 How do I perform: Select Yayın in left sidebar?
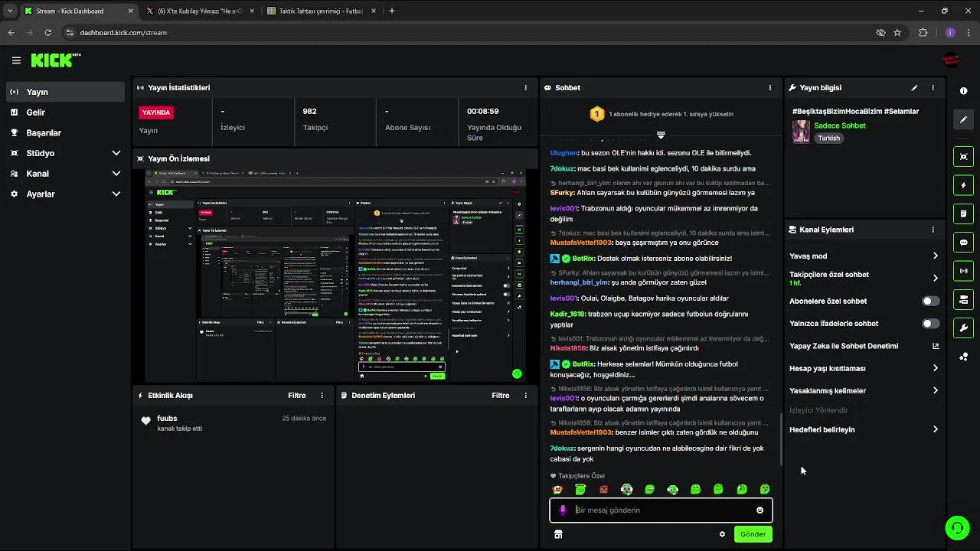pos(65,92)
